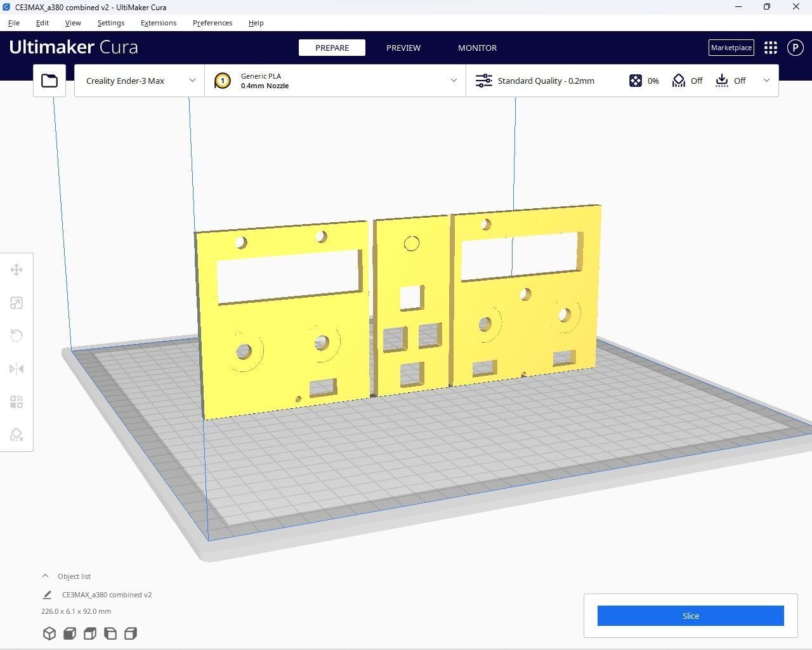Open the apps grid icon
This screenshot has width=812, height=650.
(x=771, y=48)
